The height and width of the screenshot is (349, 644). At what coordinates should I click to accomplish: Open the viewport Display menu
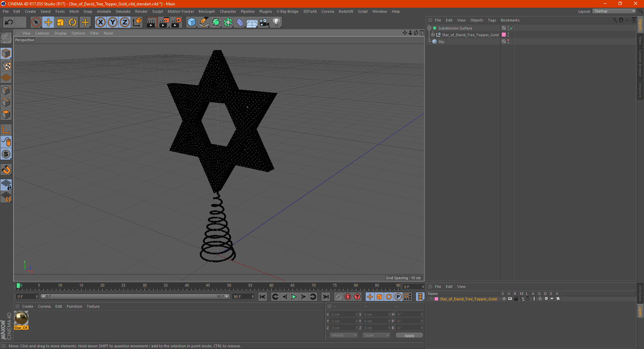[x=60, y=33]
